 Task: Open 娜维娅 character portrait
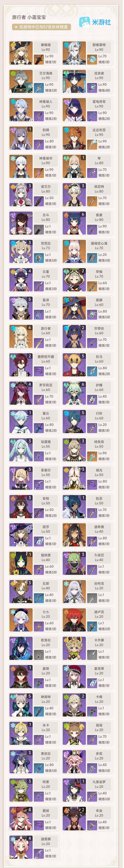coord(21,53)
